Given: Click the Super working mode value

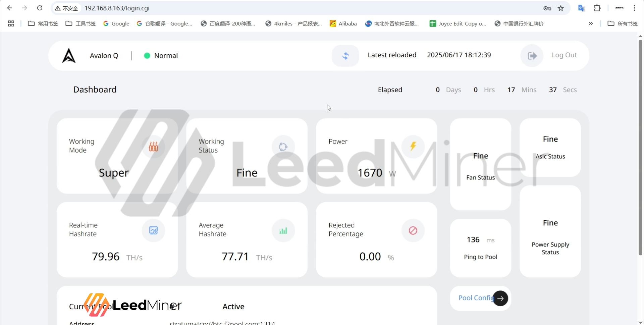Looking at the screenshot, I should [x=114, y=173].
